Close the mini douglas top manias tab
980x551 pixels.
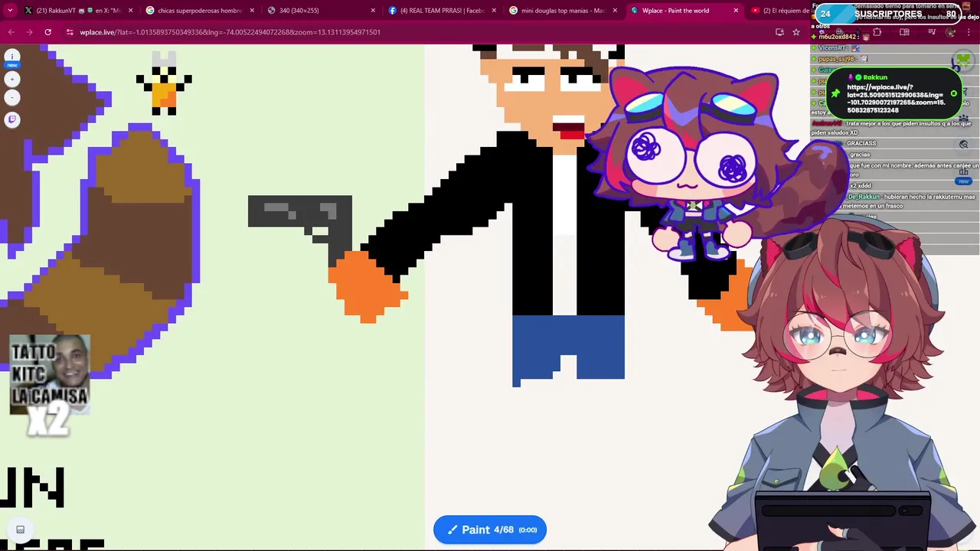point(615,11)
